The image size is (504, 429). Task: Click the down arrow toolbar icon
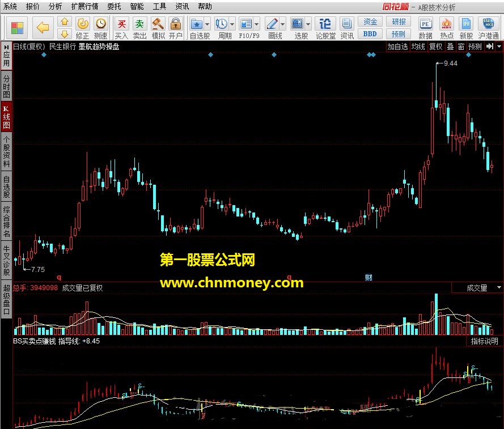tap(65, 34)
